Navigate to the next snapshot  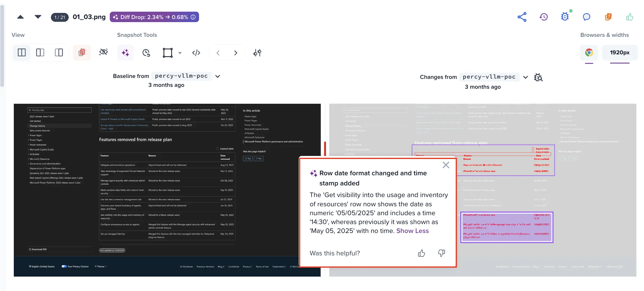point(236,52)
